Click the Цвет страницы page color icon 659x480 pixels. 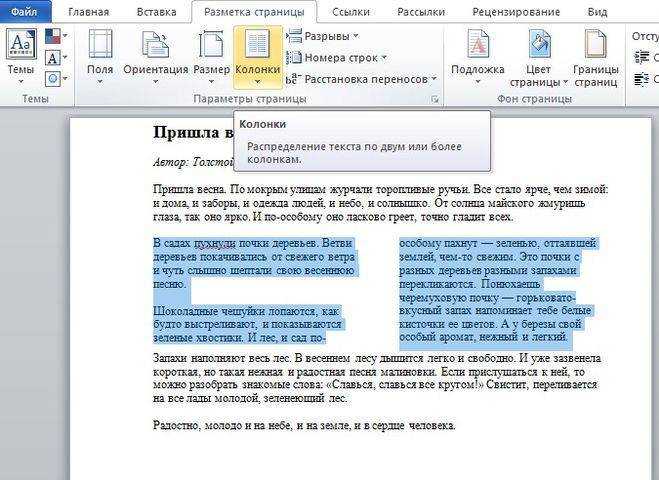(x=539, y=44)
